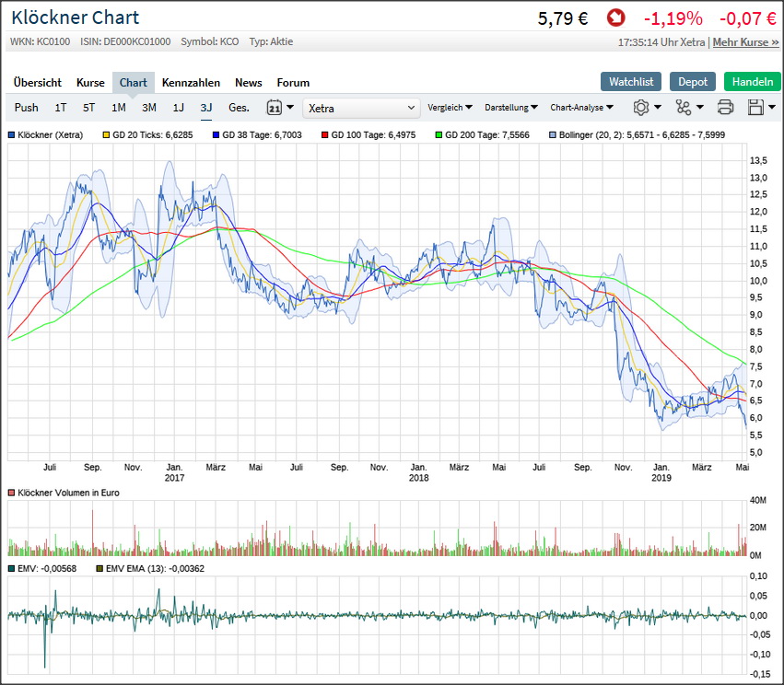Click the green GD 200 Tage swatch
This screenshot has height=685, width=784.
coord(439,135)
